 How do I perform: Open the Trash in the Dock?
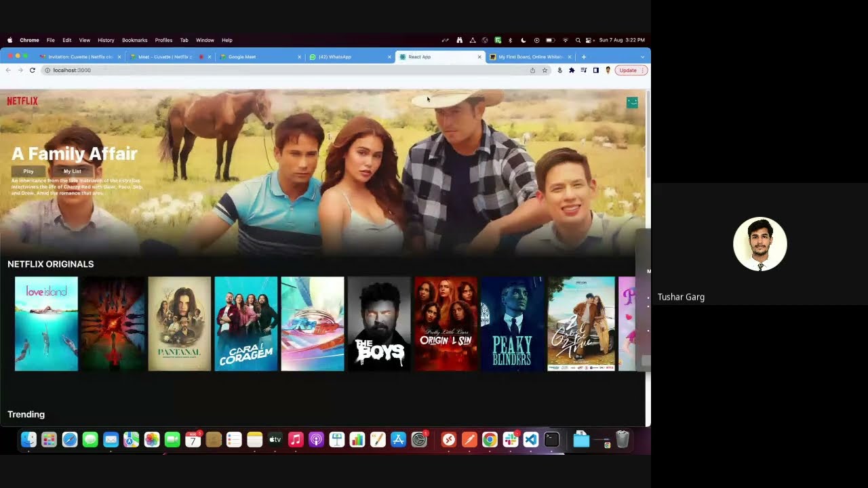(x=623, y=440)
